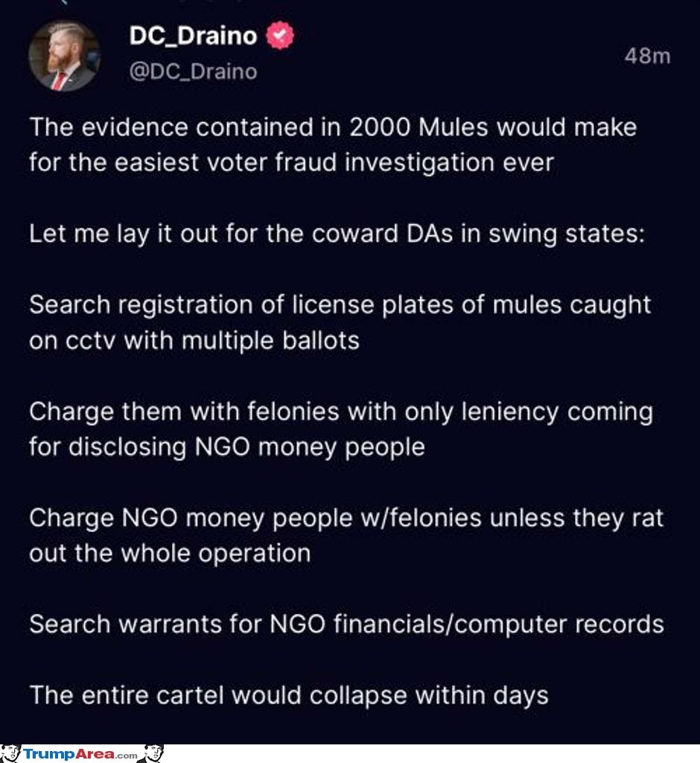Image resolution: width=700 pixels, height=763 pixels.
Task: Click the "entire cartel would collapse" sentence
Action: (289, 696)
